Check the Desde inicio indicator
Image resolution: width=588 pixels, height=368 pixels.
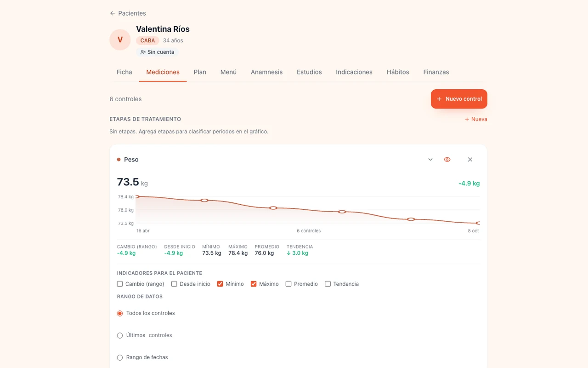174,284
